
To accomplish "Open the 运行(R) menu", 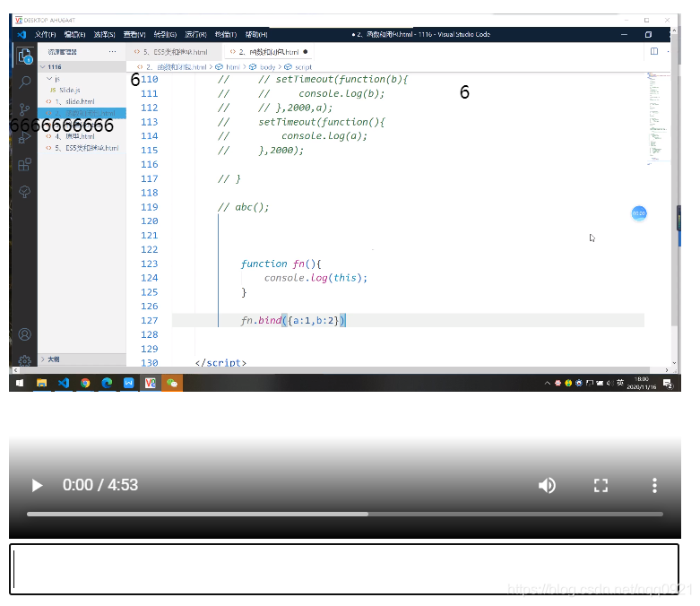I will (195, 34).
